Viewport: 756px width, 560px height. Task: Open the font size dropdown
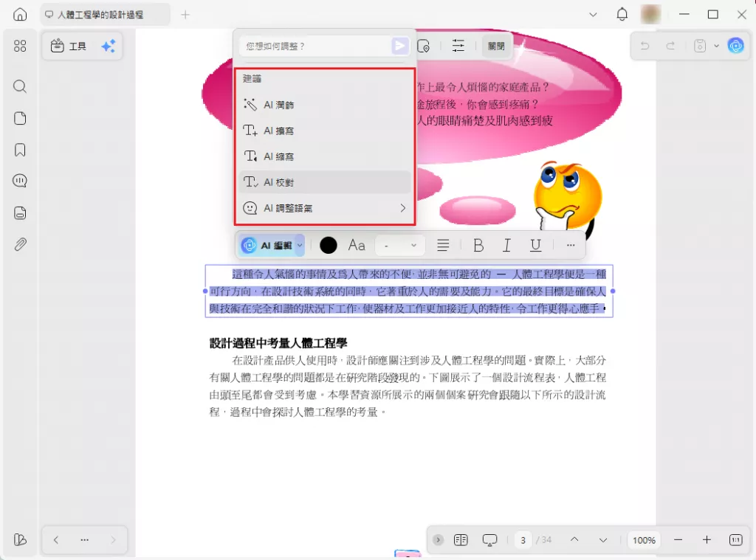click(399, 245)
